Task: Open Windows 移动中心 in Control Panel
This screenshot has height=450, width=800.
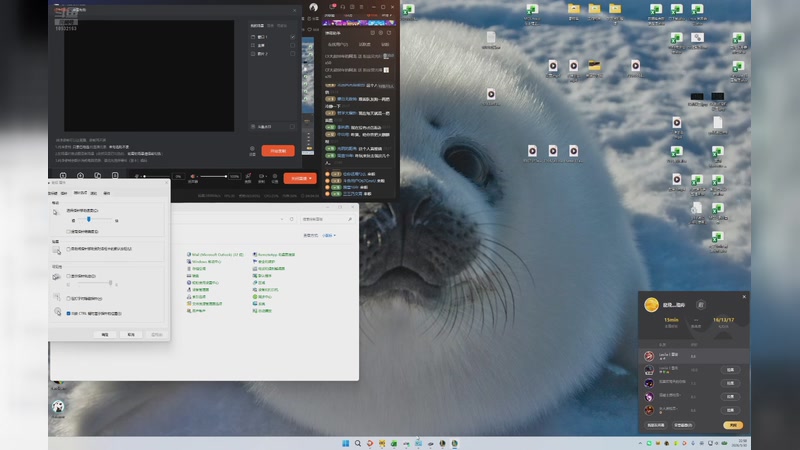Action: tap(204, 261)
